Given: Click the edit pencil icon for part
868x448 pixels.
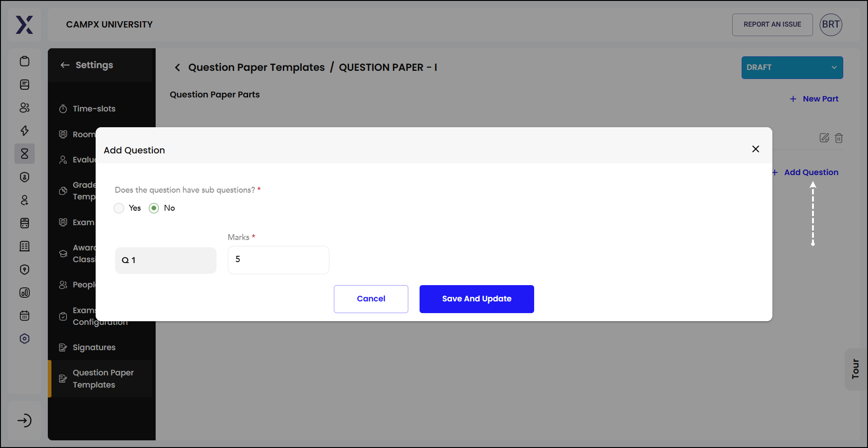Looking at the screenshot, I should tap(824, 138).
